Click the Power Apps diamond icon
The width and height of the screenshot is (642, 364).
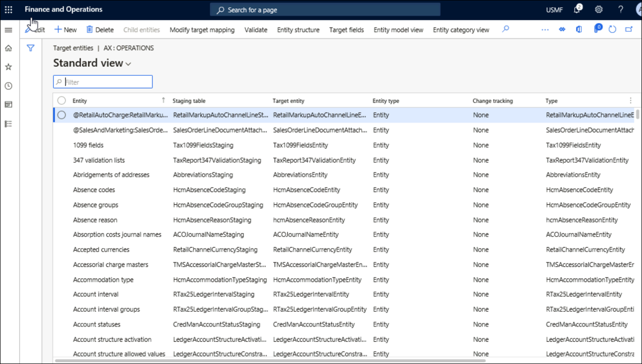pyautogui.click(x=562, y=30)
